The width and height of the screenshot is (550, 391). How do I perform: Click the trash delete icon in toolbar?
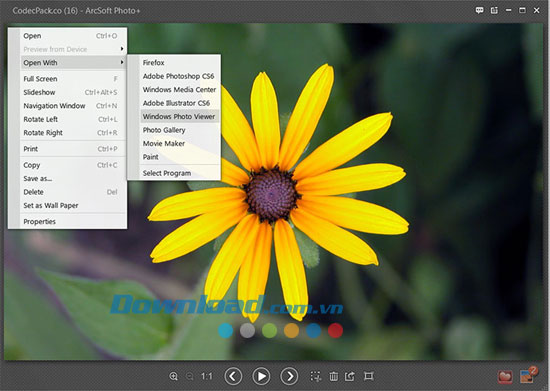(334, 376)
